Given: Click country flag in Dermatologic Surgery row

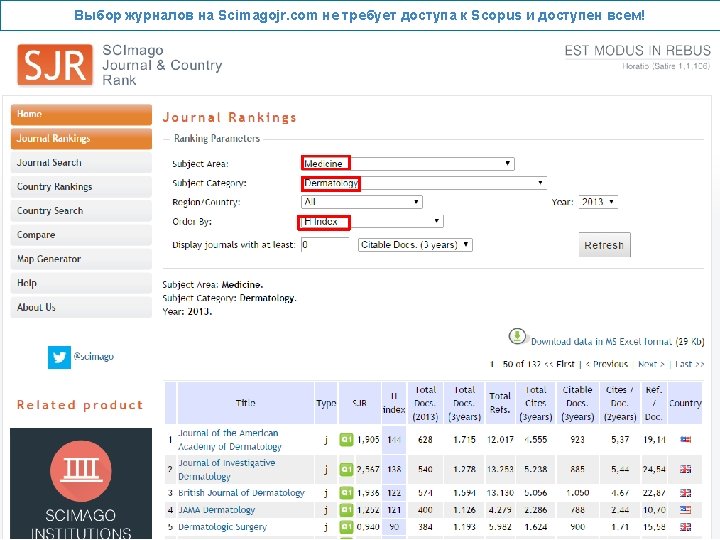Looking at the screenshot, I should point(686,527).
